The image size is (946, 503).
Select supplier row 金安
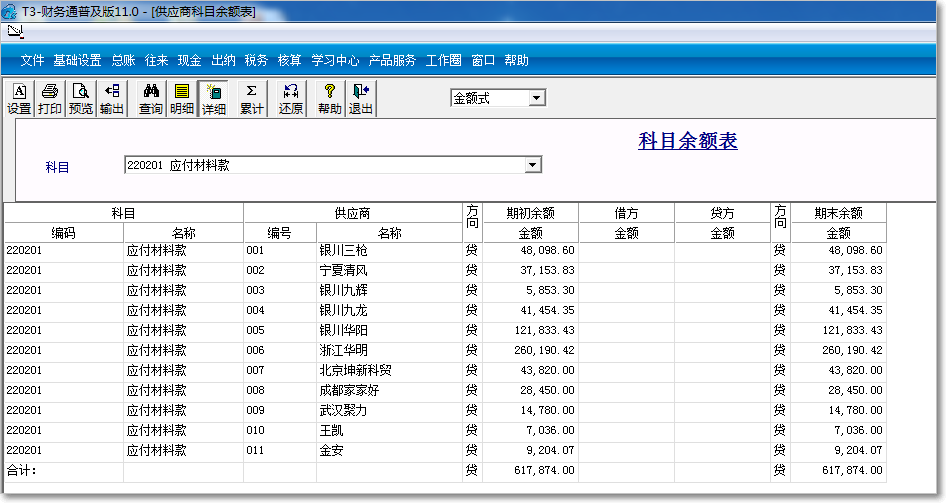pyautogui.click(x=445, y=450)
